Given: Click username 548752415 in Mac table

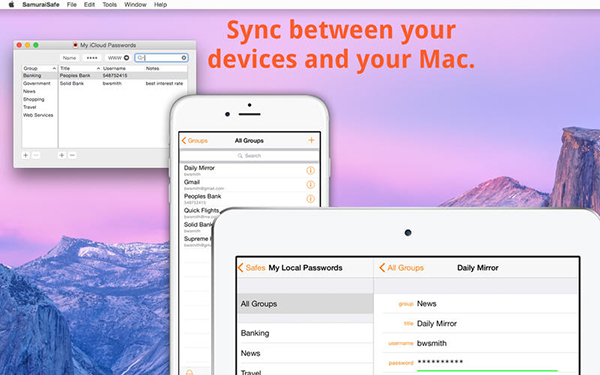Looking at the screenshot, I should [115, 76].
